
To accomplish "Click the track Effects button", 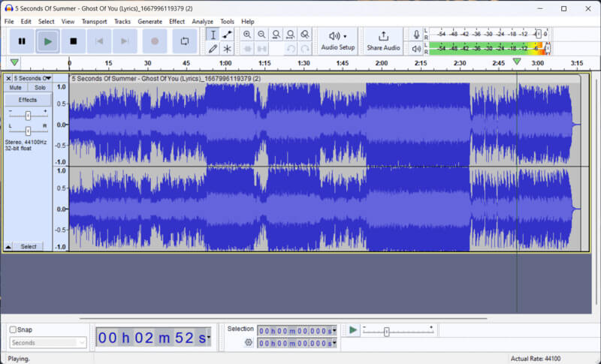I will [x=28, y=100].
